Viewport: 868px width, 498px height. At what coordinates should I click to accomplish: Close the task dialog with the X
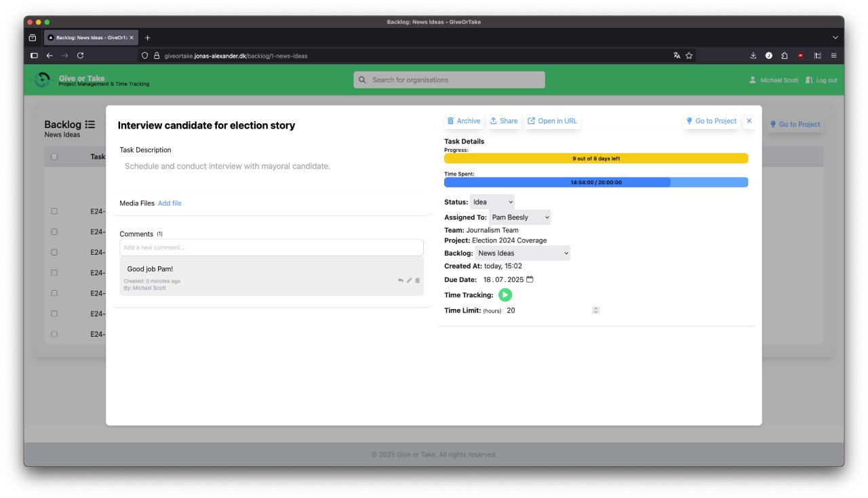point(749,121)
